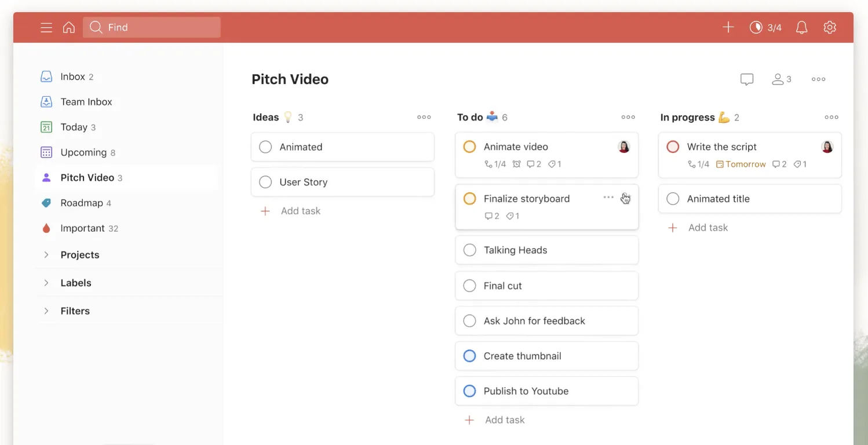868x445 pixels.
Task: Open Team Inbox in sidebar
Action: click(126, 102)
